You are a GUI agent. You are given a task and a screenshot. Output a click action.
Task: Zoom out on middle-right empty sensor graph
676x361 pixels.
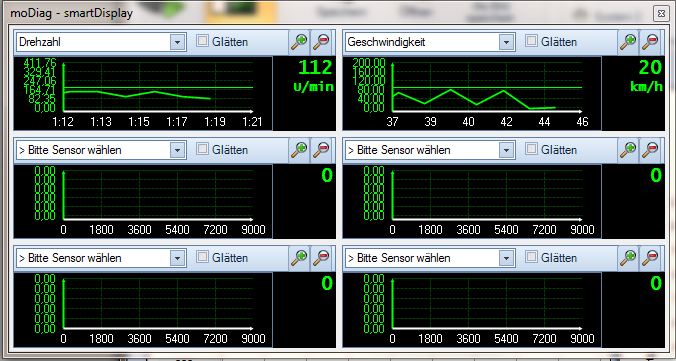[x=650, y=150]
